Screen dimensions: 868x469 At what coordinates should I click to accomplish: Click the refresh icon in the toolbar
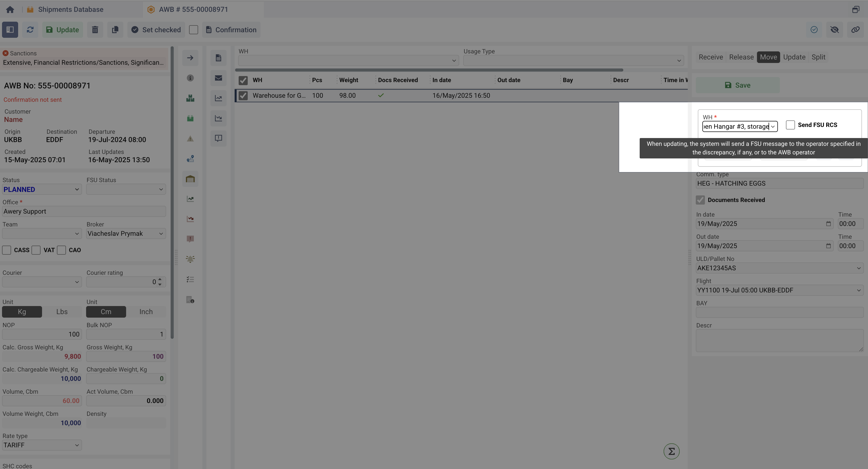[x=30, y=30]
